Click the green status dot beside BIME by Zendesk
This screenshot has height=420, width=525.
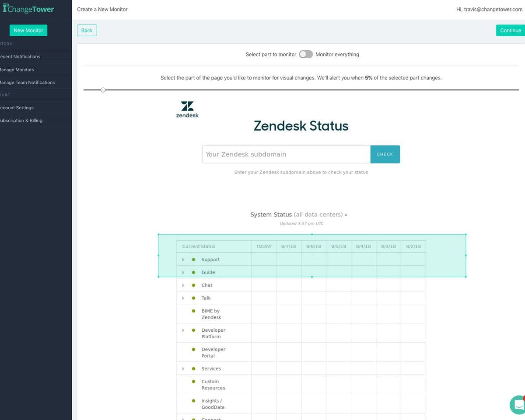pos(193,311)
